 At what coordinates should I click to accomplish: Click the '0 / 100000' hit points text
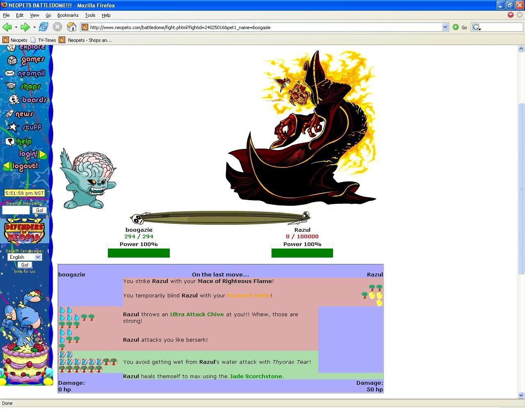(302, 236)
